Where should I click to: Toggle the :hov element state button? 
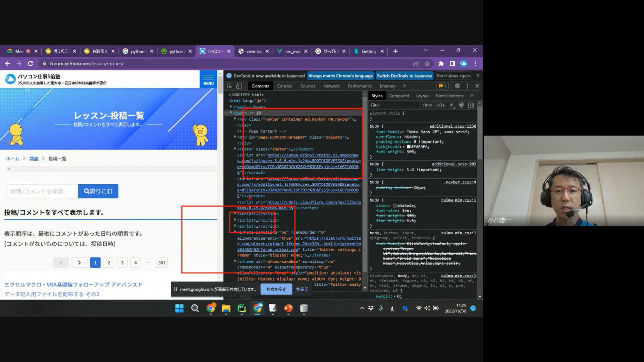click(427, 105)
